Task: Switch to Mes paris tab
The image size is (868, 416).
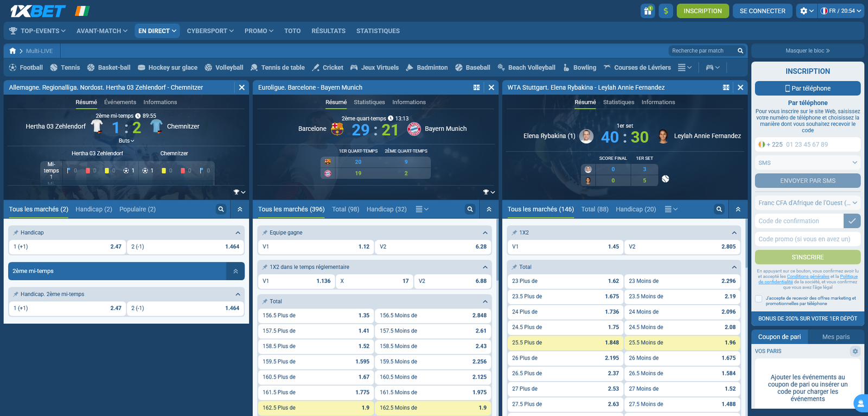Action: coord(836,337)
